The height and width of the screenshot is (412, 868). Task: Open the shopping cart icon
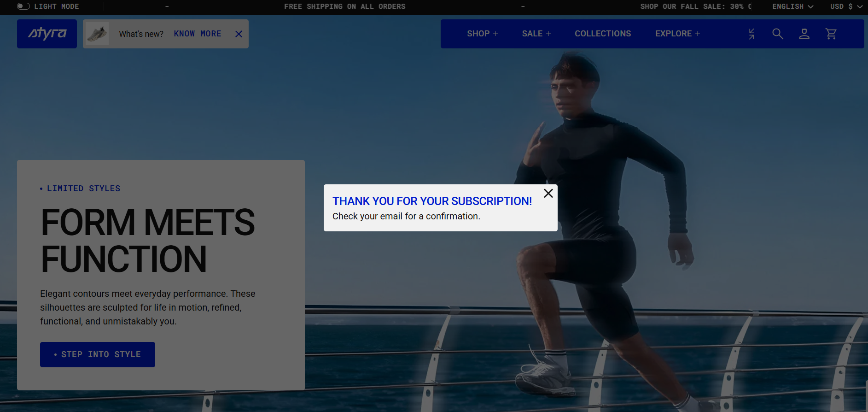(x=831, y=34)
